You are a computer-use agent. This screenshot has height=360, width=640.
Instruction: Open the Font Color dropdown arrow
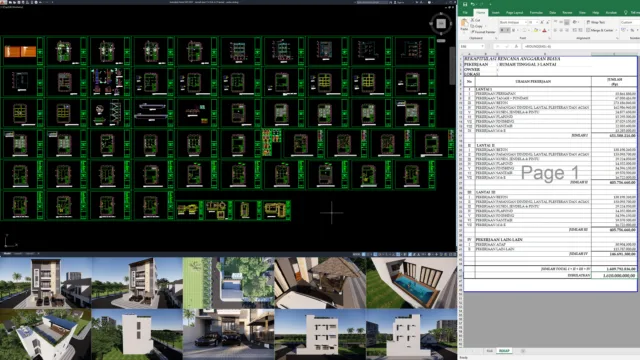[x=548, y=30]
